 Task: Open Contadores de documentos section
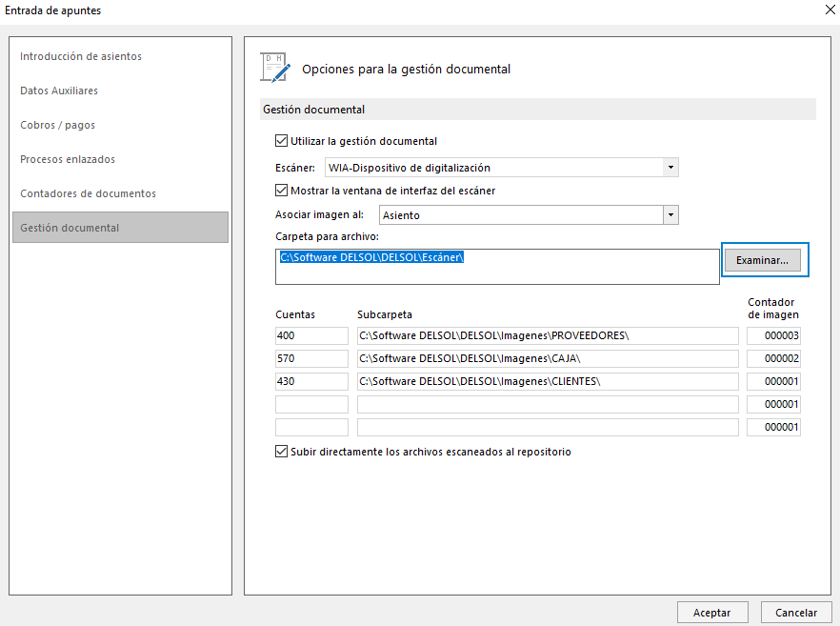click(88, 193)
